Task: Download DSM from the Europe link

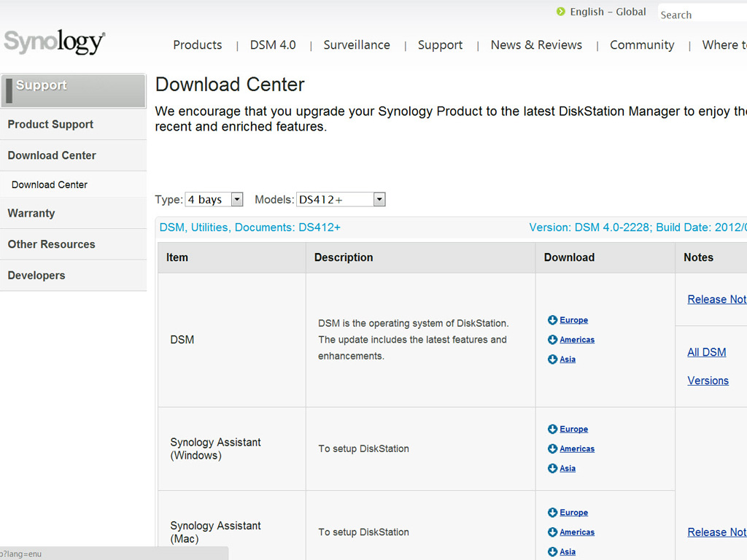Action: tap(573, 320)
